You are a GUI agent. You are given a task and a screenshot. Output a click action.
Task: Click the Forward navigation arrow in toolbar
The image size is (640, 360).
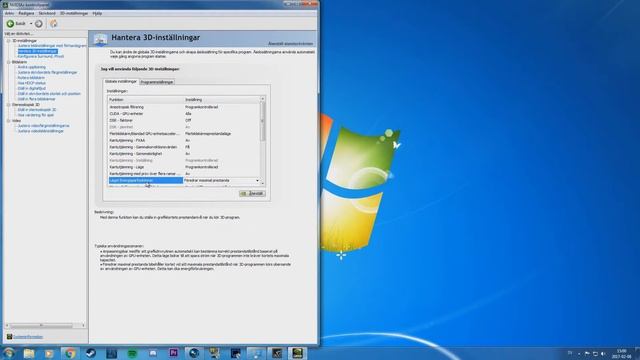(x=39, y=24)
